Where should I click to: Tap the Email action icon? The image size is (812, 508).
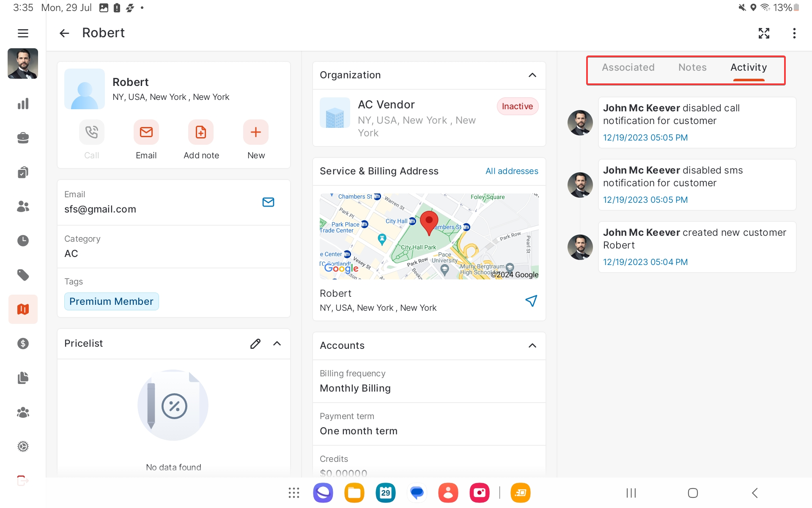(146, 132)
